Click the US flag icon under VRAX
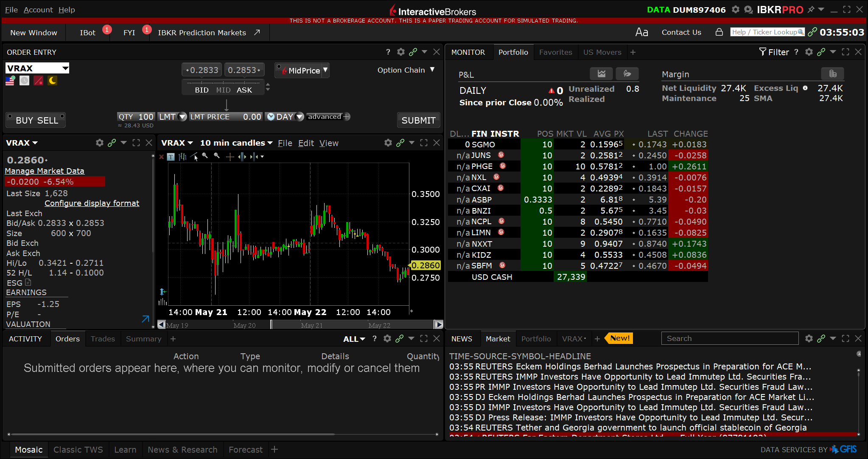868x459 pixels. [10, 81]
